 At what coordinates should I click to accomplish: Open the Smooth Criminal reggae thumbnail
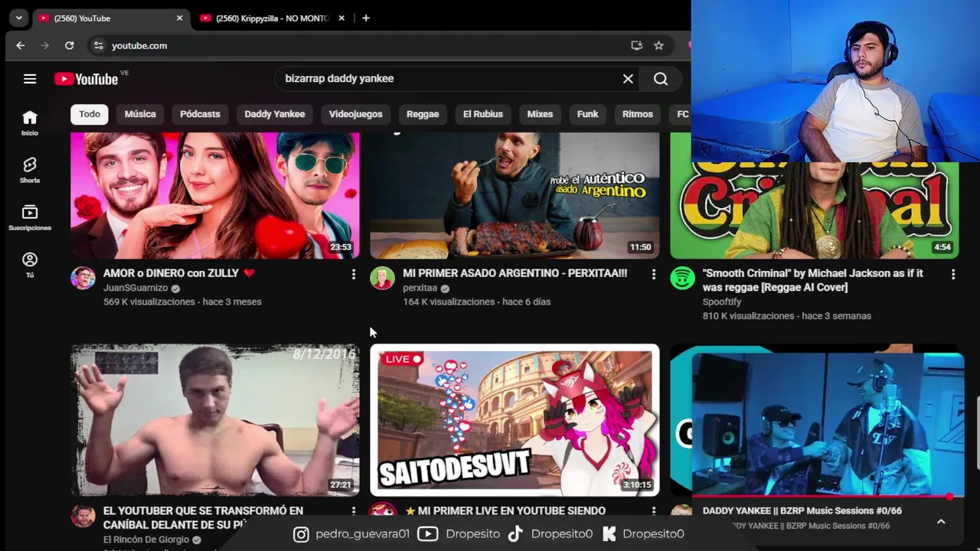pyautogui.click(x=814, y=210)
